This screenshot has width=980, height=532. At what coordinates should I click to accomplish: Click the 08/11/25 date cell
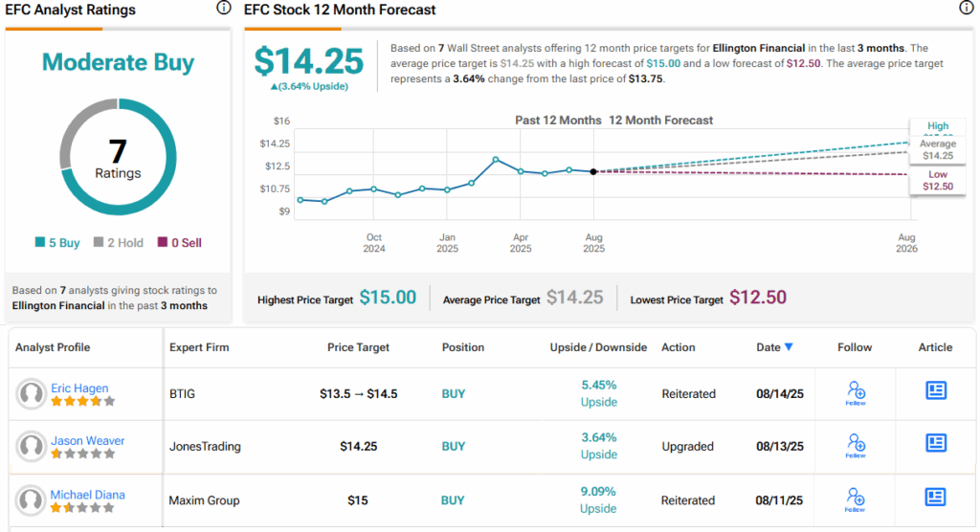point(779,500)
